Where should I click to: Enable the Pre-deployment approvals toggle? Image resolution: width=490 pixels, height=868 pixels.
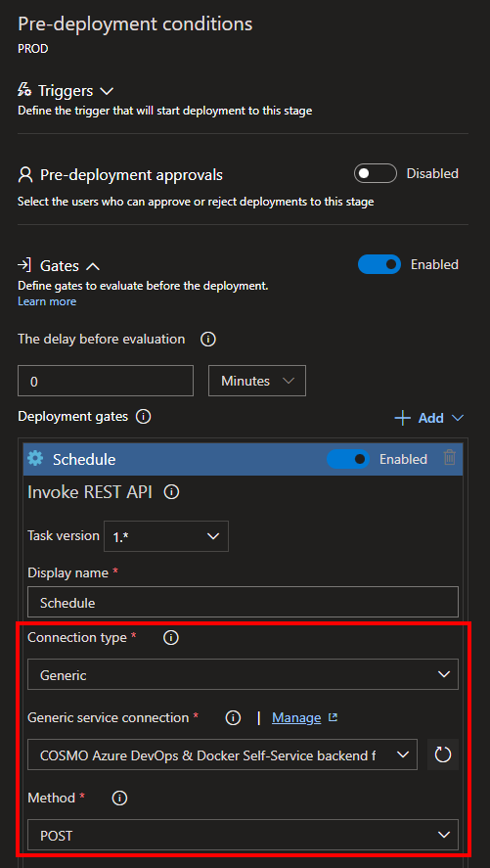[376, 173]
